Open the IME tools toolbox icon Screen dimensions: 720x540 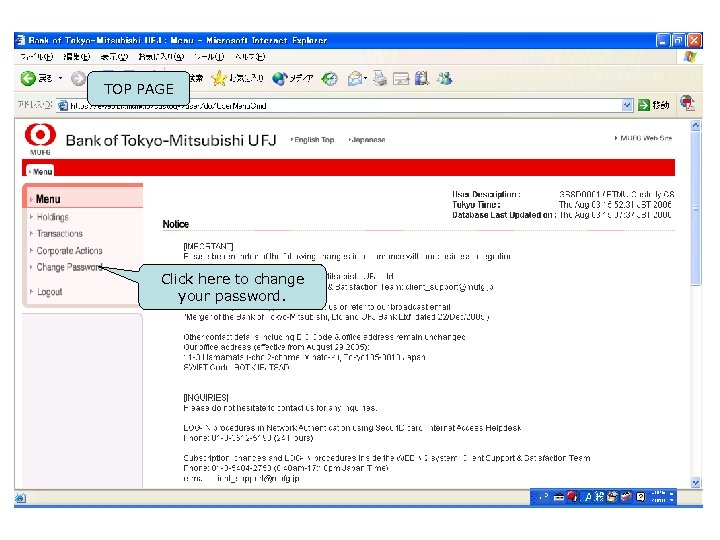(x=625, y=497)
